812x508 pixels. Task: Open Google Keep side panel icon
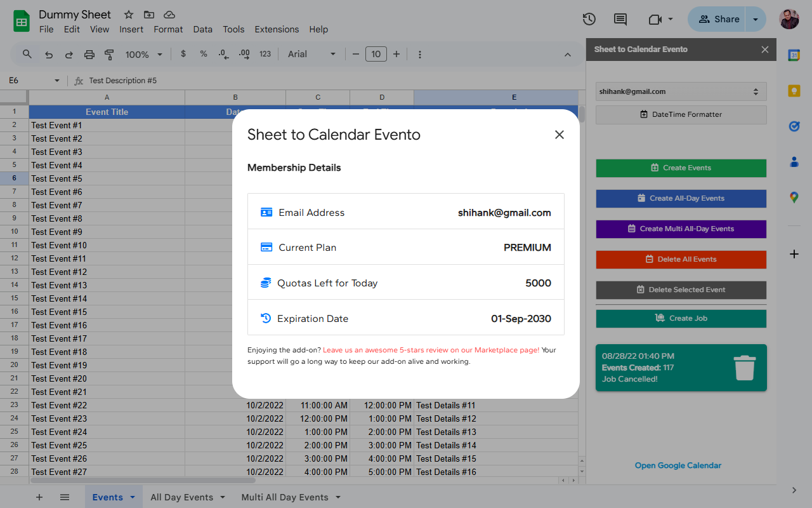(x=794, y=91)
